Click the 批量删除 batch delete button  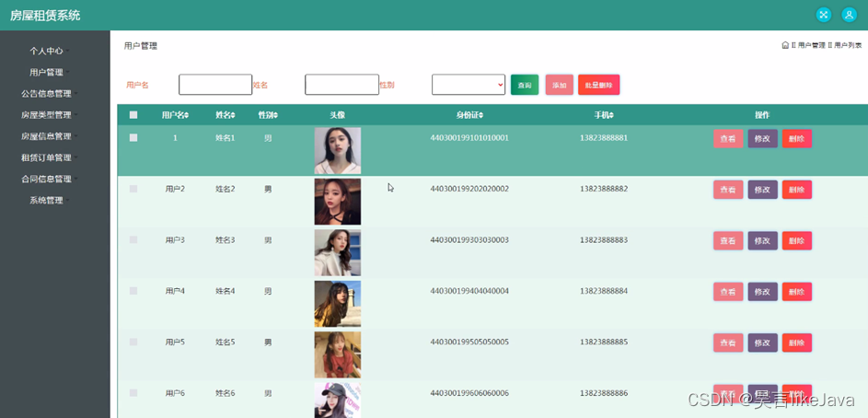[x=599, y=85]
